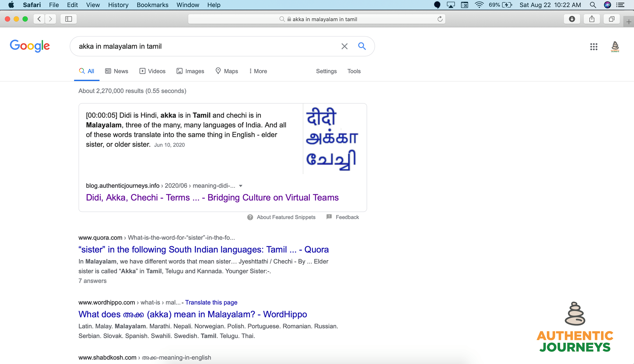
Task: Switch to the Videos tab
Action: click(152, 71)
